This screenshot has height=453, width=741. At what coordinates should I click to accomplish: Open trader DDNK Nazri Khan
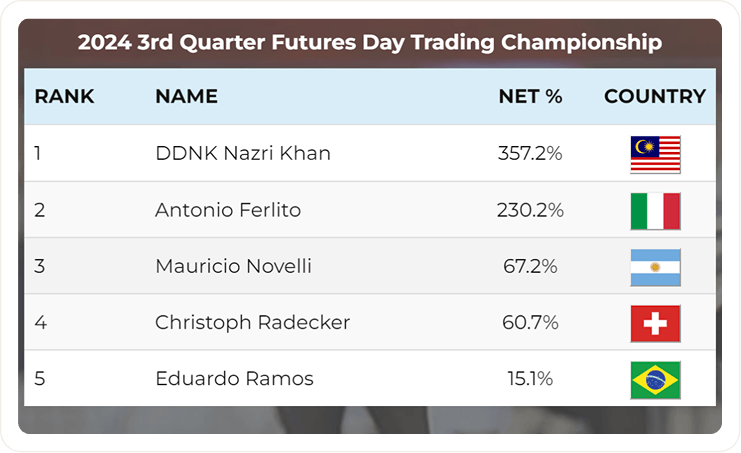tap(243, 154)
